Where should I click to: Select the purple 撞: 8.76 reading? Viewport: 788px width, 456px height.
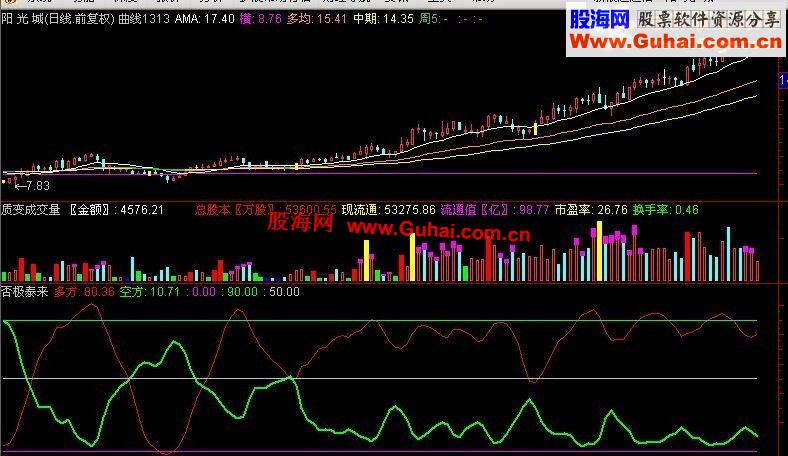tap(261, 20)
